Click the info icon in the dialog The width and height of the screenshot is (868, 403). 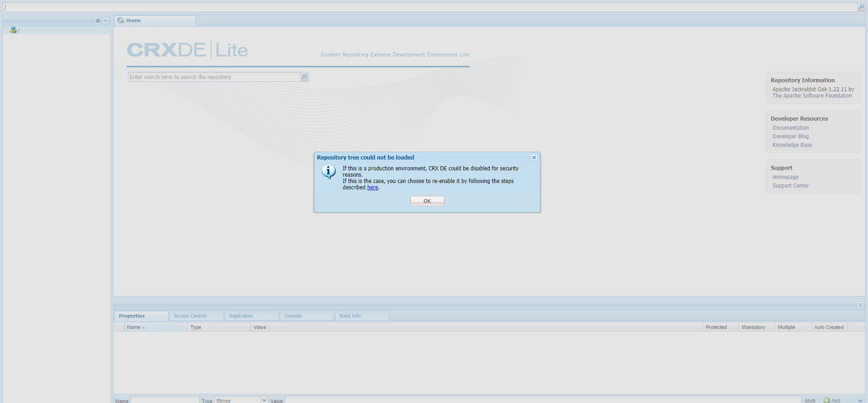pos(329,172)
